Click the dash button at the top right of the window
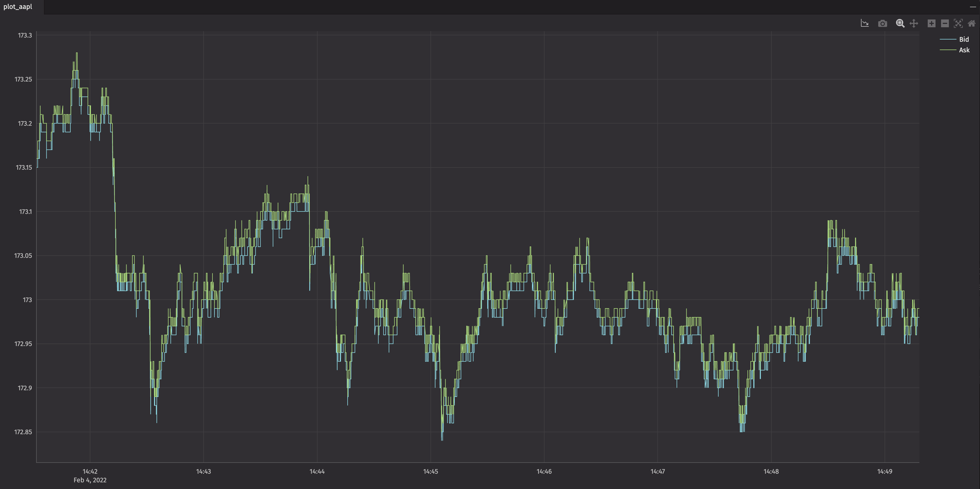The image size is (980, 489). (973, 7)
